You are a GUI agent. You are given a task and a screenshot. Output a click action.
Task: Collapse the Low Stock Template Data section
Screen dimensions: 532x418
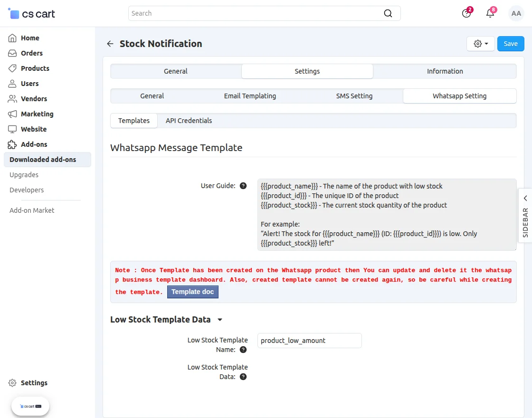pos(219,320)
